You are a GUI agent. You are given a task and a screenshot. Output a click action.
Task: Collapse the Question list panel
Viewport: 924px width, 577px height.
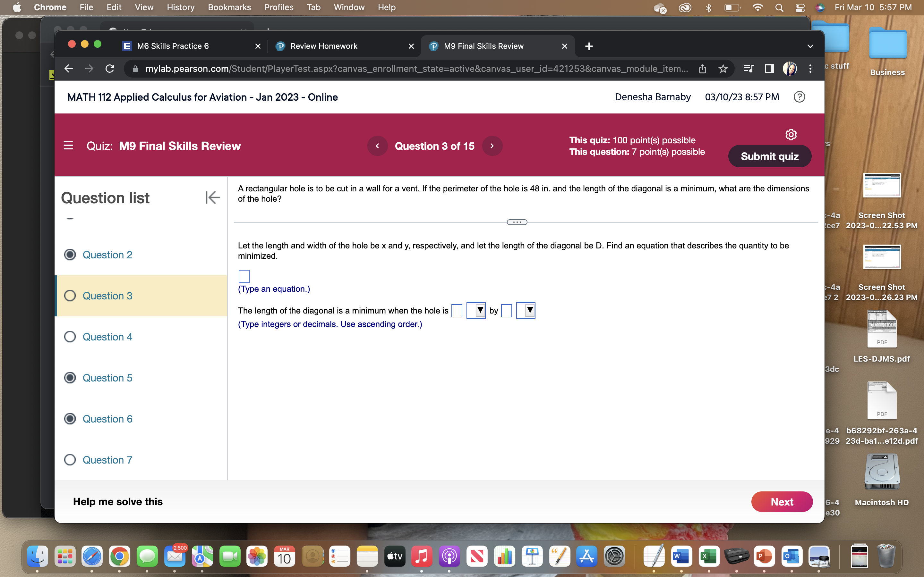click(x=213, y=197)
